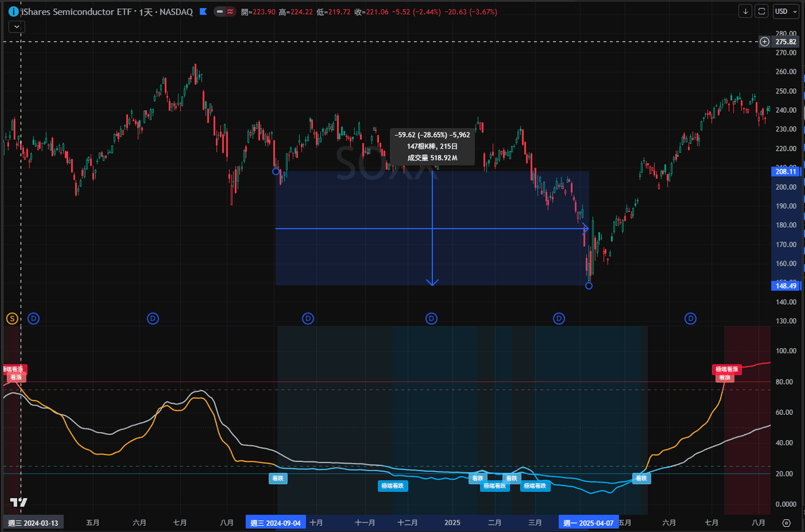Click the D dividend marker near 六月 2025

[x=691, y=319]
